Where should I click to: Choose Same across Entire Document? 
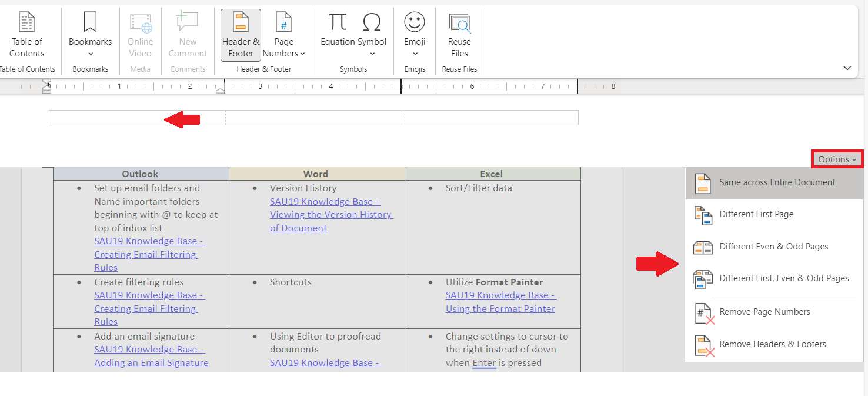(774, 183)
